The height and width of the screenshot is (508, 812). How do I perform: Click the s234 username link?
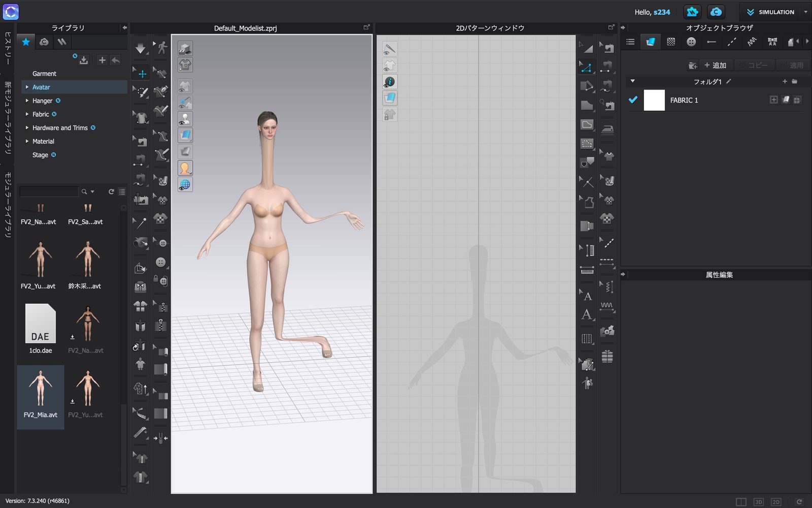click(x=662, y=12)
